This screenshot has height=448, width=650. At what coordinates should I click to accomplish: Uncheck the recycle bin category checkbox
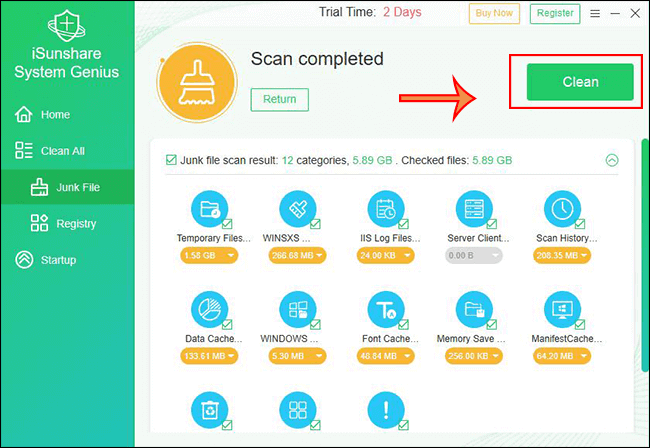pos(227,425)
